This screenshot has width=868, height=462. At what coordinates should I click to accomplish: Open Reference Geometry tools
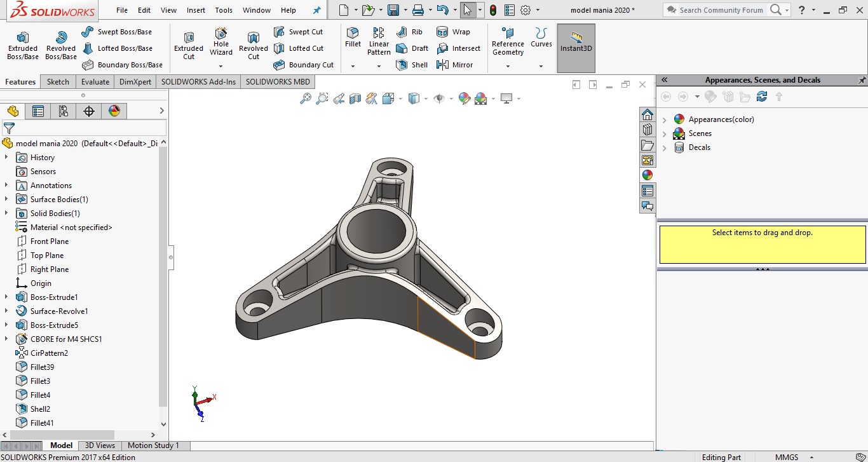coord(508,42)
